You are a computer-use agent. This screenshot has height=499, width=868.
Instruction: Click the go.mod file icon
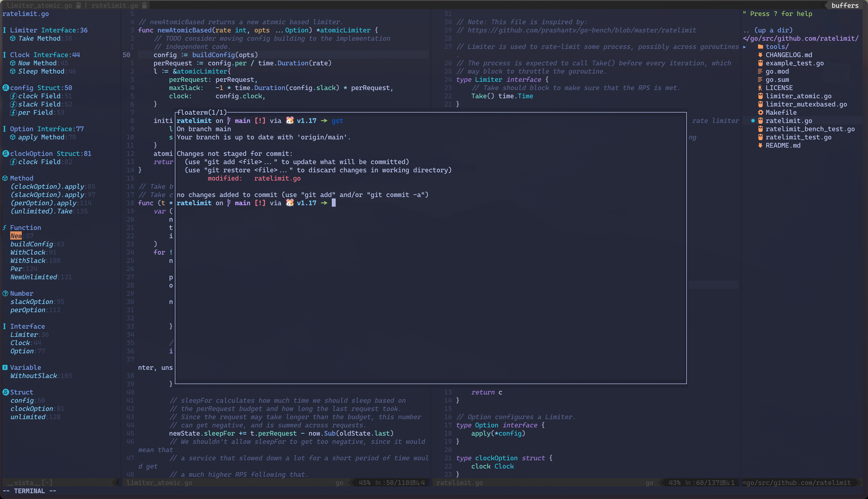(760, 71)
